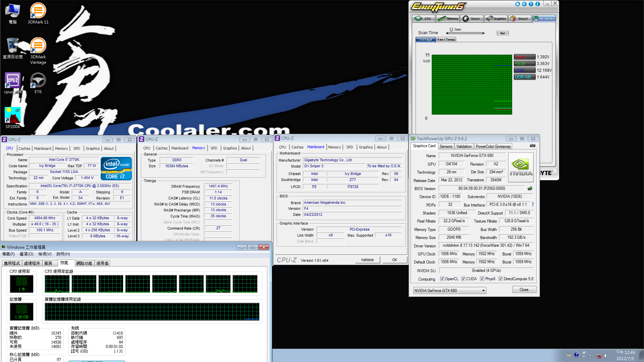Image resolution: width=644 pixels, height=362 pixels.
Task: Open the EasyTune6 Graphics tab
Action: (496, 18)
